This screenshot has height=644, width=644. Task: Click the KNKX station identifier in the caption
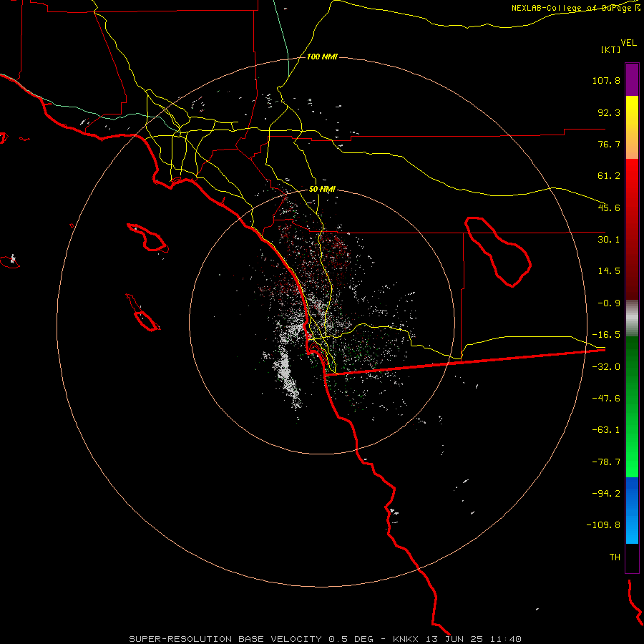[406, 639]
